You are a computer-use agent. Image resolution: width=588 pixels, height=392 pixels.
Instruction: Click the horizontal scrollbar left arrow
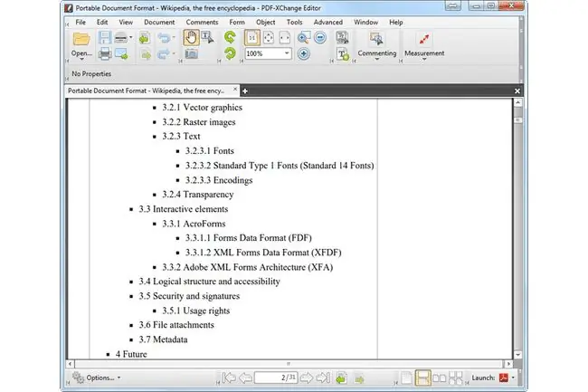pyautogui.click(x=71, y=364)
